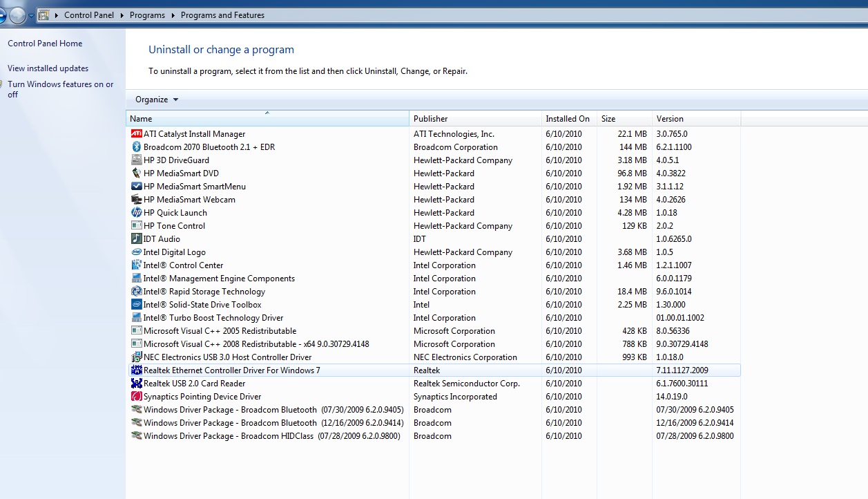Click publisher Synaptics Incorporated
This screenshot has height=499, width=868.
click(x=455, y=397)
